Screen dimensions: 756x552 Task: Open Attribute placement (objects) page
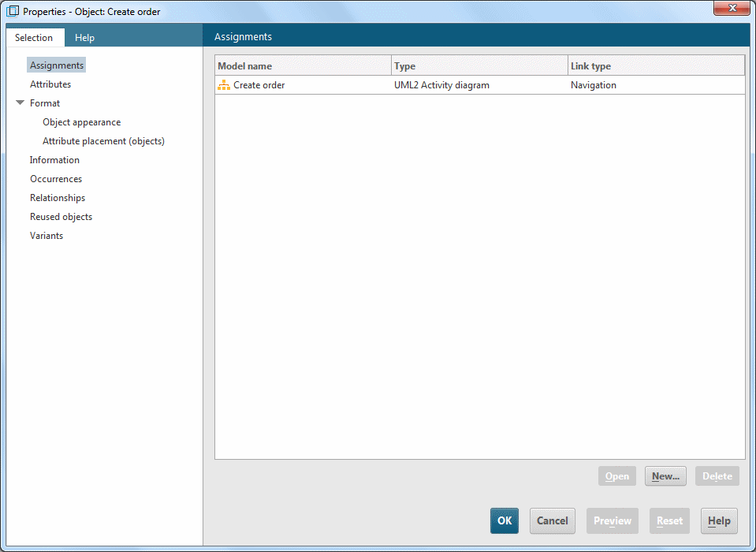[103, 141]
